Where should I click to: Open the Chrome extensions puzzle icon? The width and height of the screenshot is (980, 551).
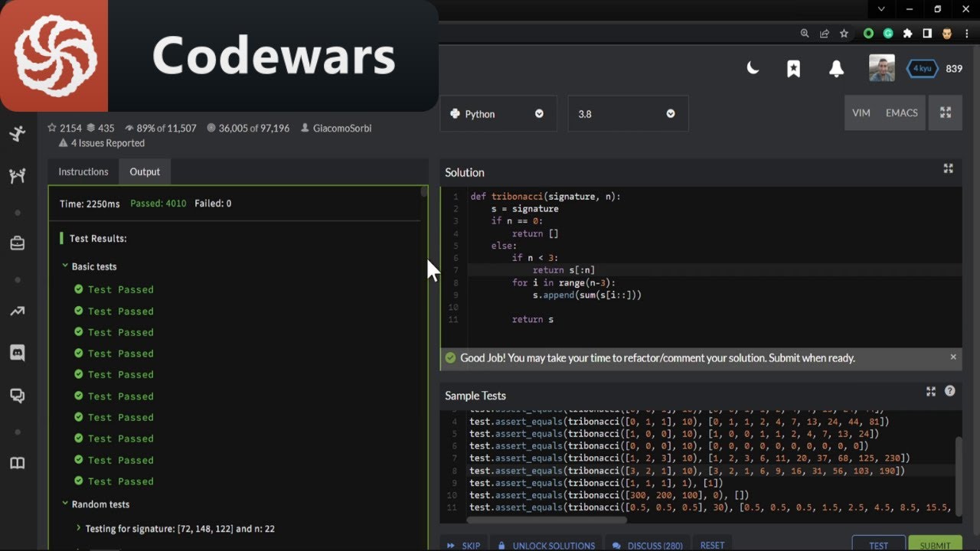908,34
